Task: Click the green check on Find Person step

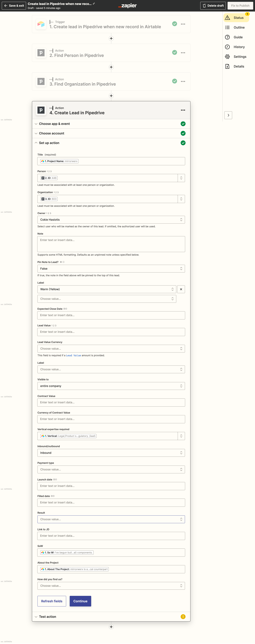Action: 175,52
